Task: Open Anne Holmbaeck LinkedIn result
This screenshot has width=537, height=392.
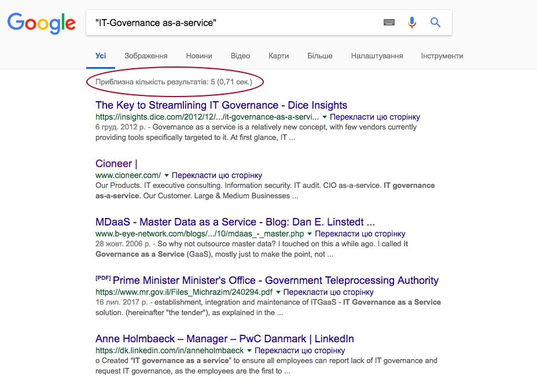Action: click(225, 339)
